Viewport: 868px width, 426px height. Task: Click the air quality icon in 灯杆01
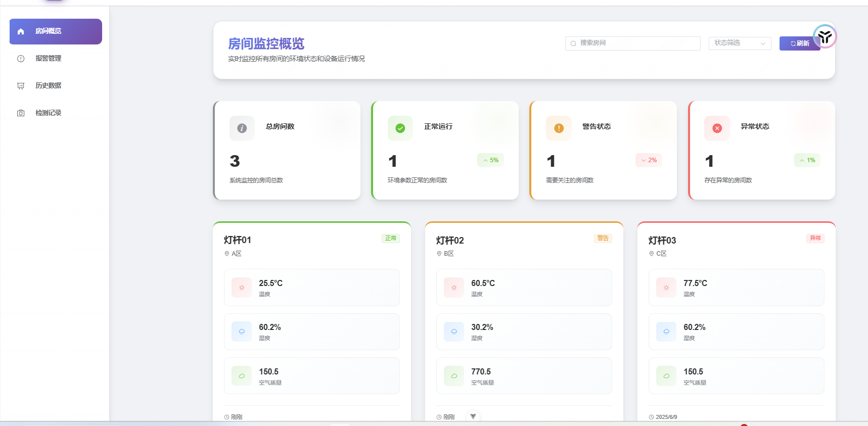click(242, 376)
